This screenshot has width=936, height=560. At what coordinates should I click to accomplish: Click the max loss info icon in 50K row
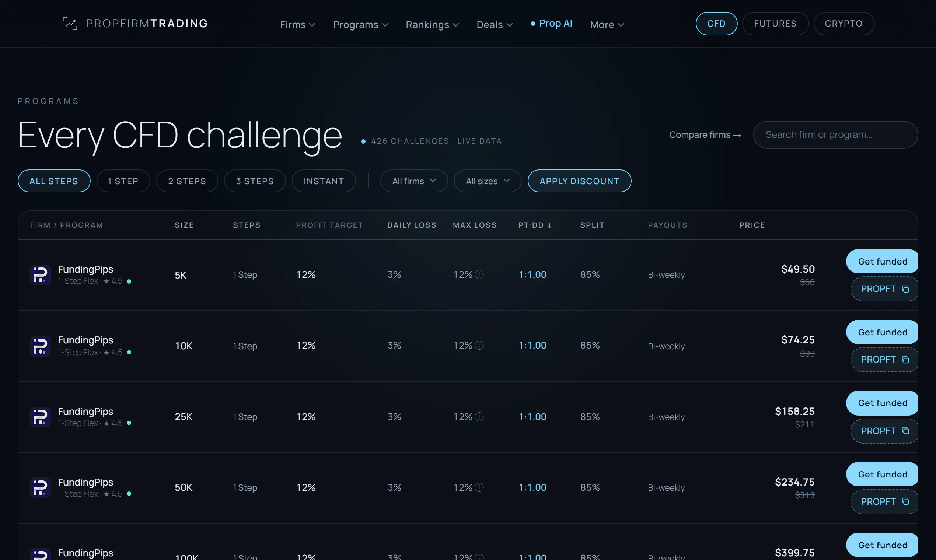click(x=479, y=487)
